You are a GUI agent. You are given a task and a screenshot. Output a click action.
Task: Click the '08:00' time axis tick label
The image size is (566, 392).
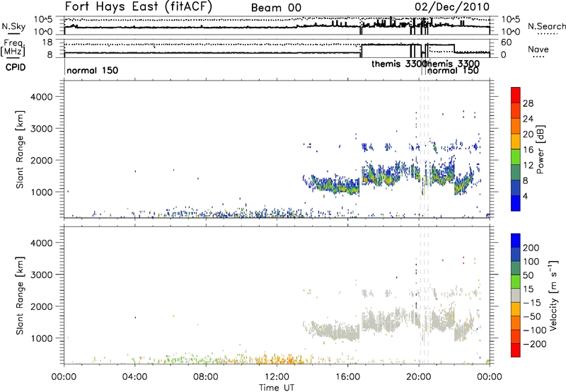click(206, 377)
